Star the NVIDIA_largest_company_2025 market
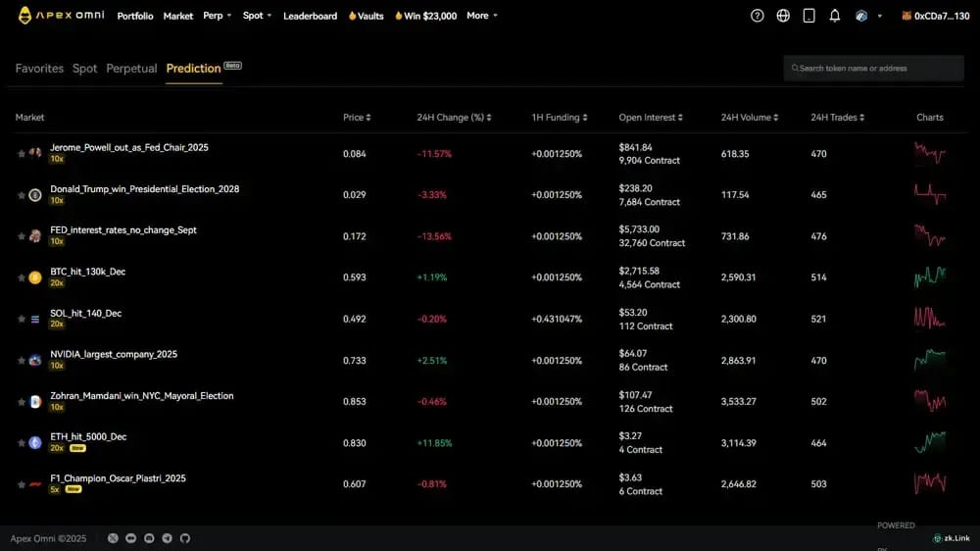980x551 pixels. 22,361
